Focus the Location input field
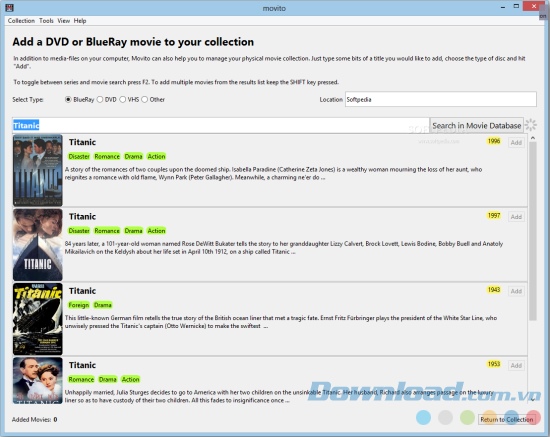This screenshot has height=437, width=550. [441, 99]
